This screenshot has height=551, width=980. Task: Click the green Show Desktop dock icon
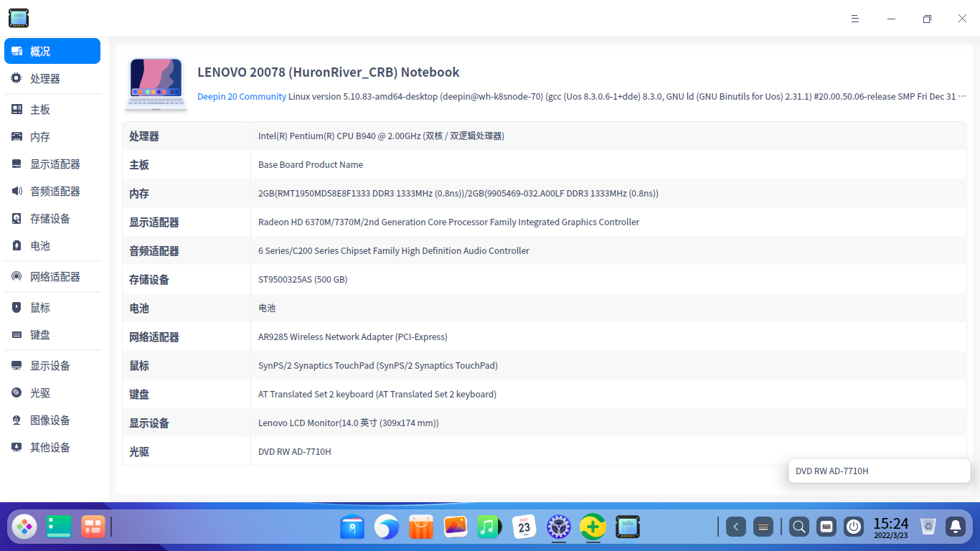point(59,527)
